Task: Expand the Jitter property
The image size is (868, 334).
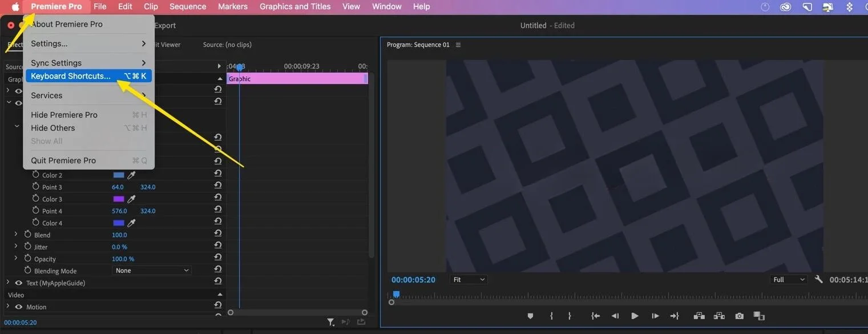Action: point(16,247)
